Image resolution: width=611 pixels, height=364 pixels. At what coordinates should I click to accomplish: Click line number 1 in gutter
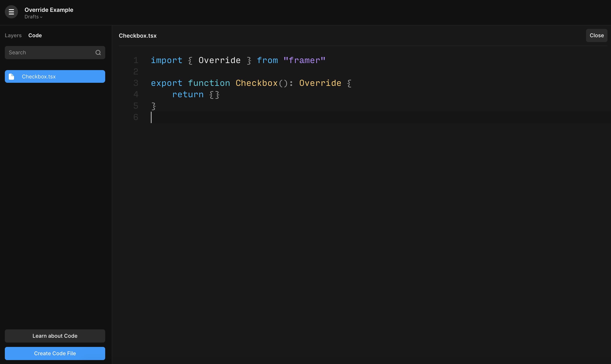tap(136, 60)
